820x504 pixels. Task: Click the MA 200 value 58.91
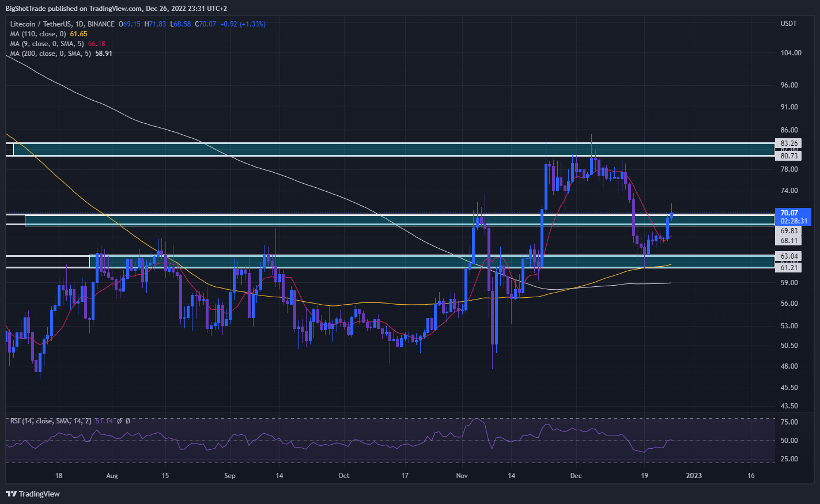[104, 54]
